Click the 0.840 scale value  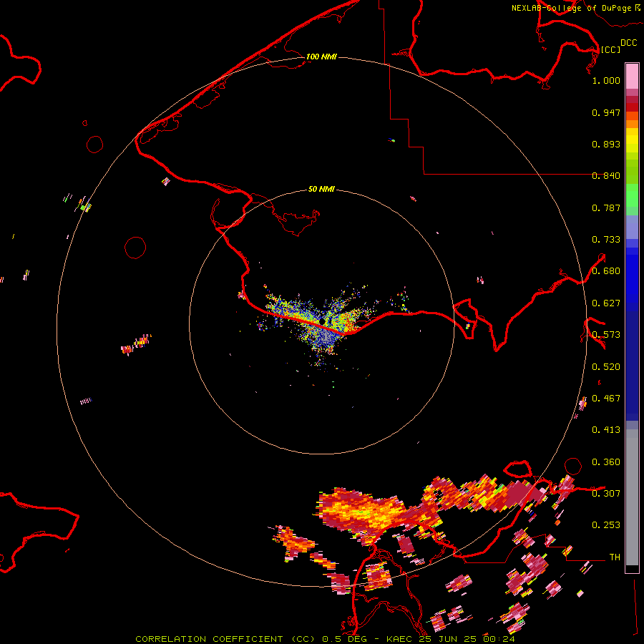point(606,176)
